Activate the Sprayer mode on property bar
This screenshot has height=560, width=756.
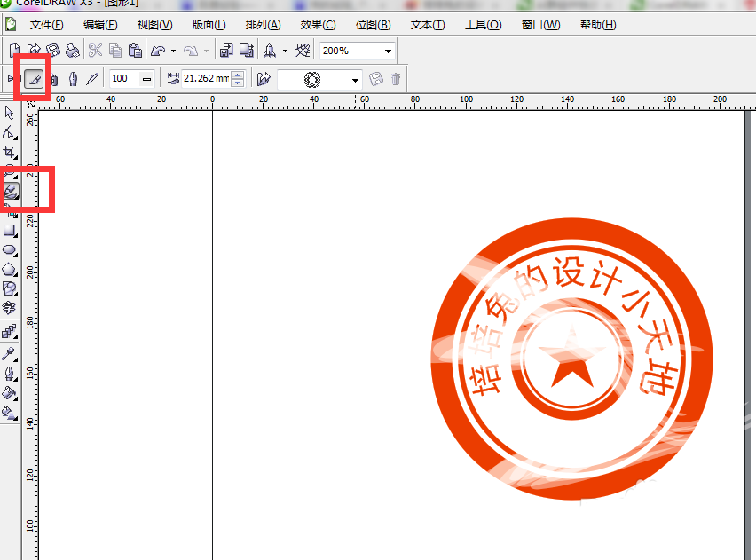(55, 78)
